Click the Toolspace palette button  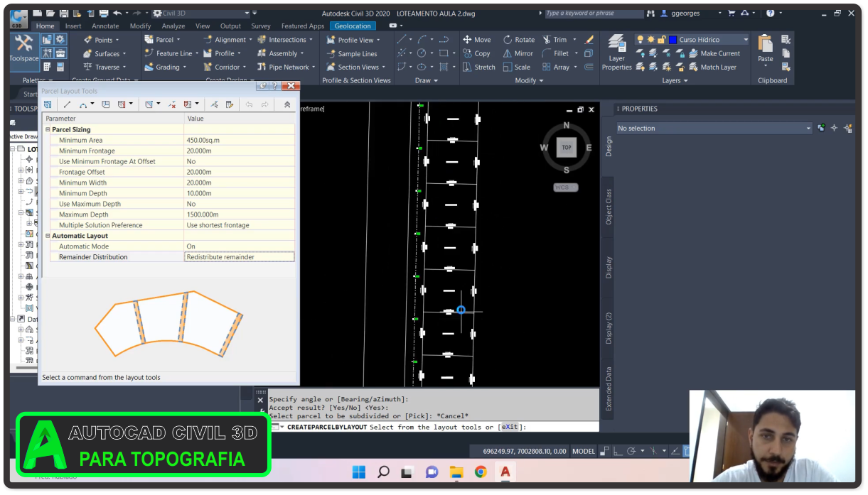point(23,48)
